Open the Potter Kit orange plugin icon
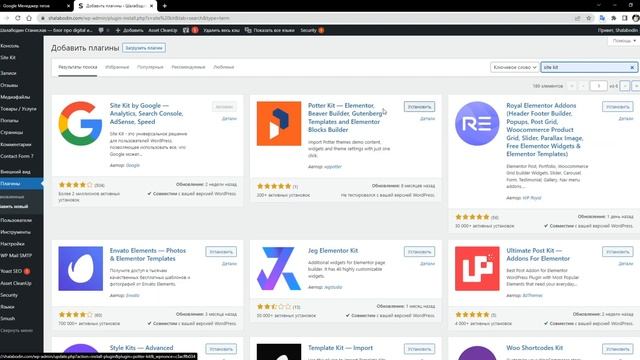 [279, 123]
